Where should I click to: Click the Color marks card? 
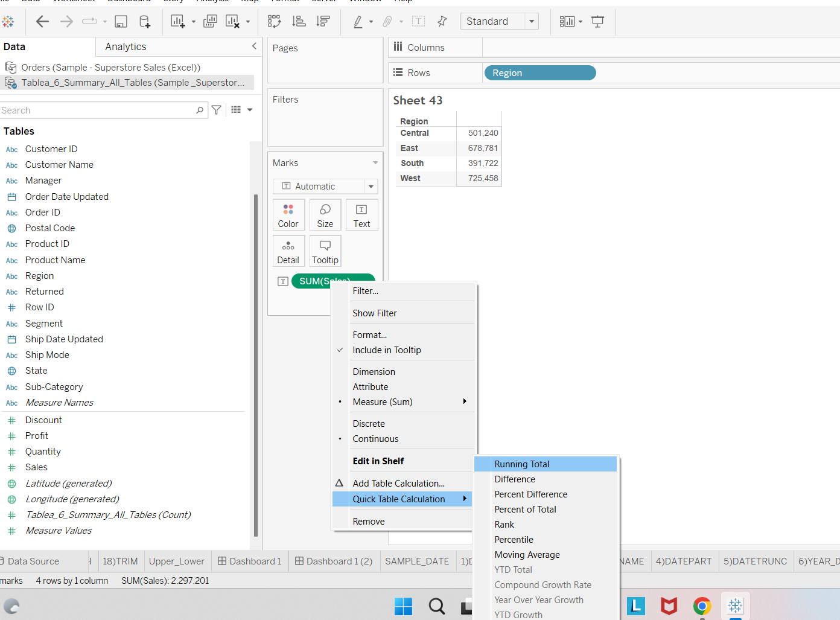tap(288, 215)
